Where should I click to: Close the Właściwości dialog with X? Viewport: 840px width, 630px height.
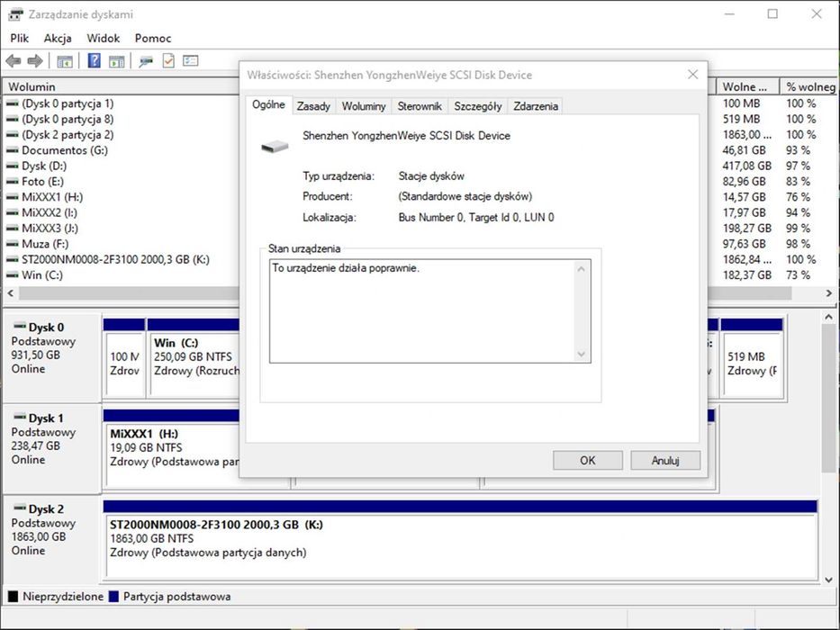click(x=692, y=75)
